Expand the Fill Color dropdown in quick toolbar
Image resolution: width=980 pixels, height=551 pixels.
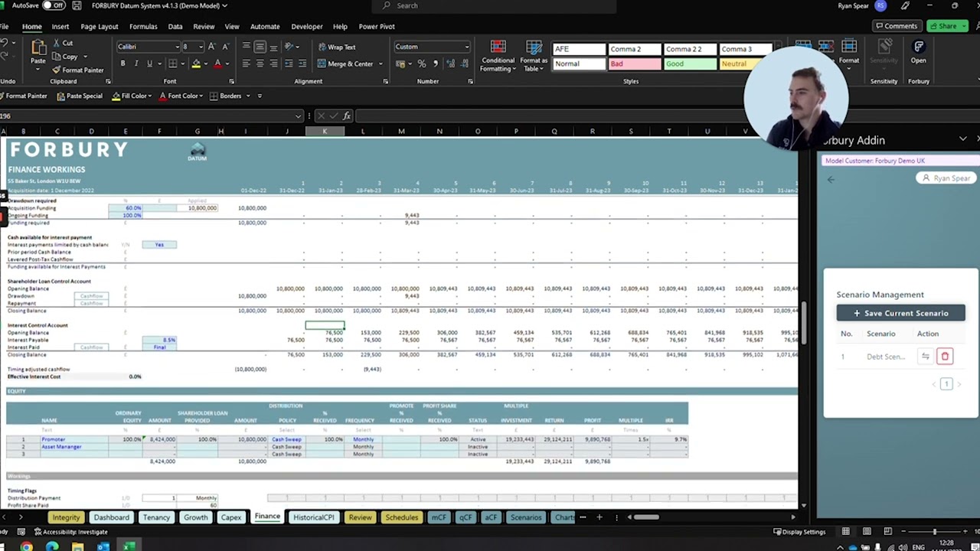coord(150,96)
